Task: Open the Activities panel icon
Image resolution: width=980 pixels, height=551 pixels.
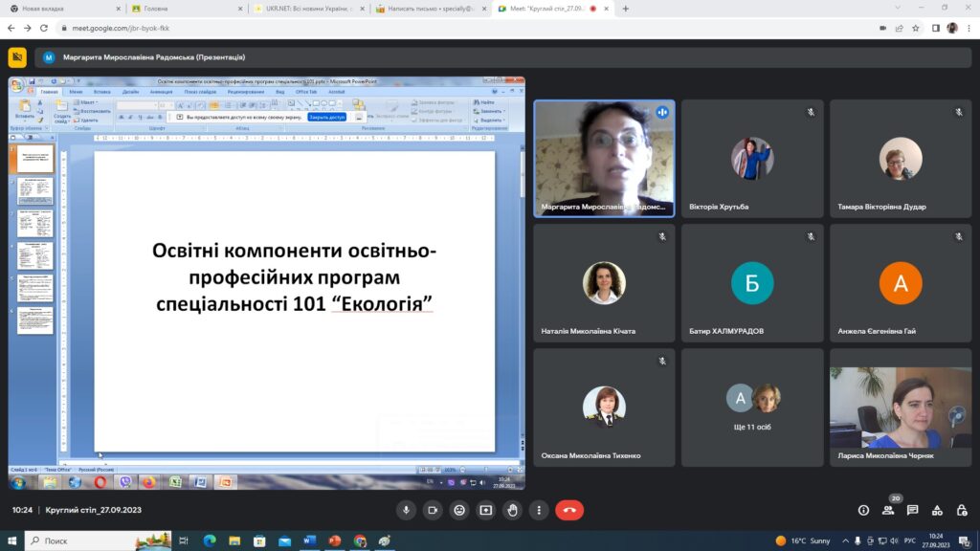Action: (937, 510)
